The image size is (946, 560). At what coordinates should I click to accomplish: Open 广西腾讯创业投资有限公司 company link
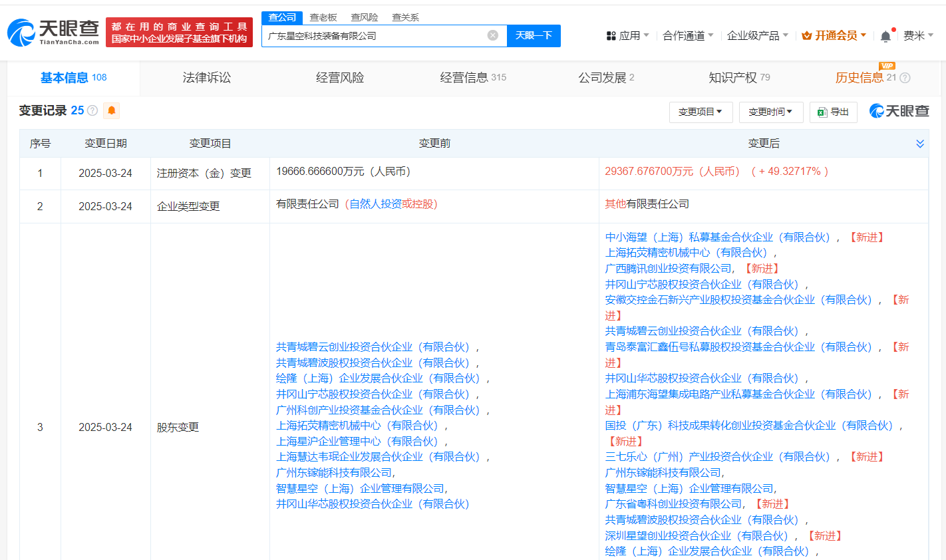tap(668, 269)
